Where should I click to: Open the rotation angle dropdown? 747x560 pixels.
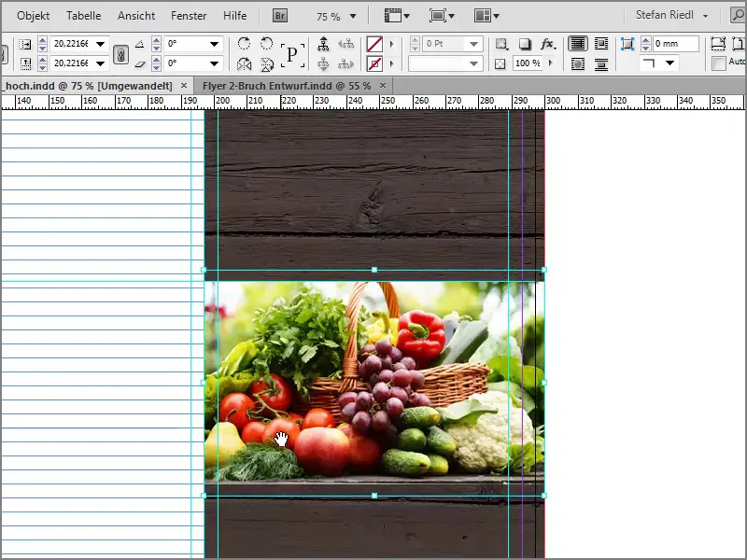pyautogui.click(x=215, y=44)
